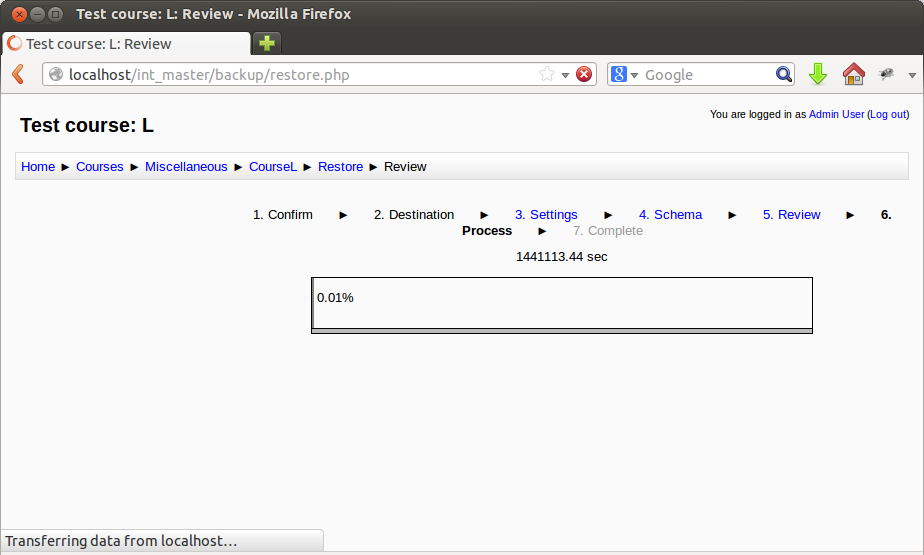Click the 2. Destination step text
Screen dimensions: 924x555
coord(414,214)
